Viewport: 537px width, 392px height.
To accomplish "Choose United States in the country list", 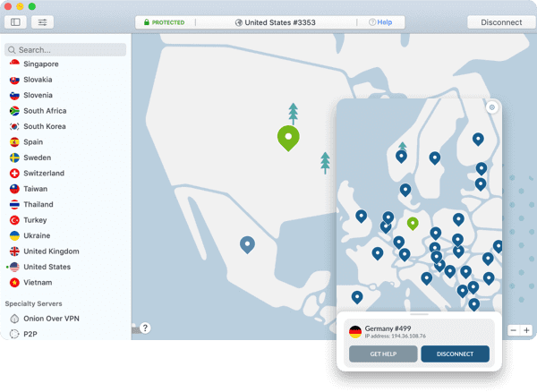I will (x=47, y=267).
